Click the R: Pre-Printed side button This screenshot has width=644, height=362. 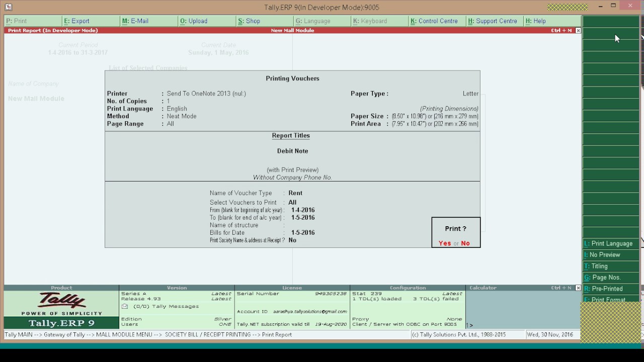coord(611,289)
